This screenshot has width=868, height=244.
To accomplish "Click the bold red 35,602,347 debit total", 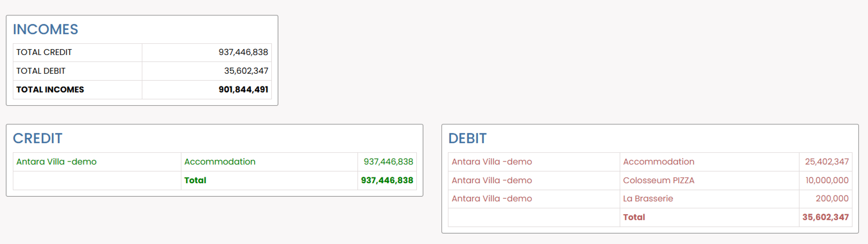I will pyautogui.click(x=826, y=217).
